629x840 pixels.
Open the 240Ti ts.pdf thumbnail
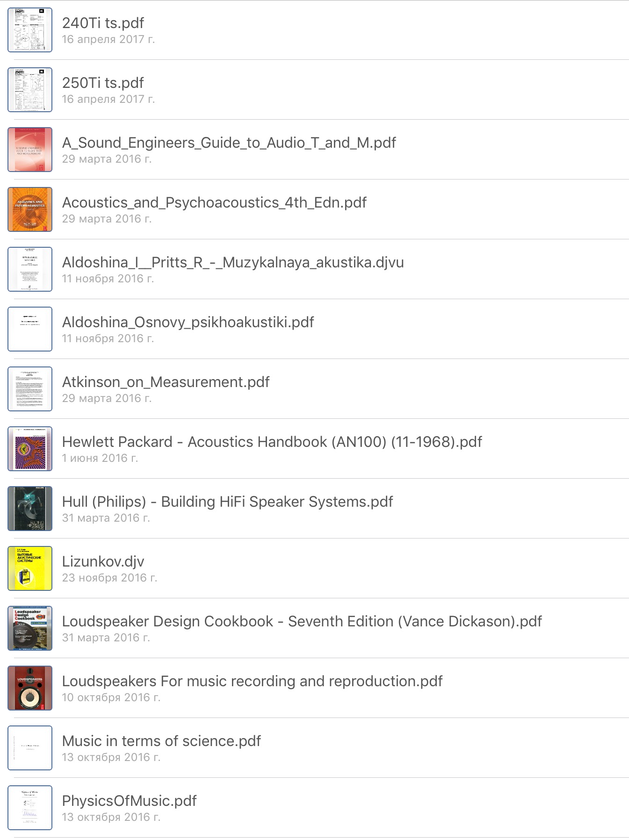[x=30, y=30]
